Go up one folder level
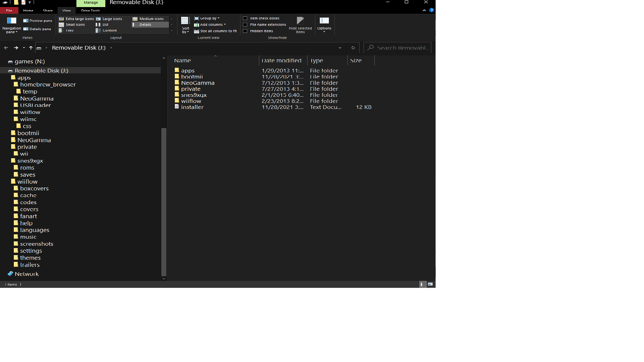The width and height of the screenshot is (644, 362). point(31,48)
